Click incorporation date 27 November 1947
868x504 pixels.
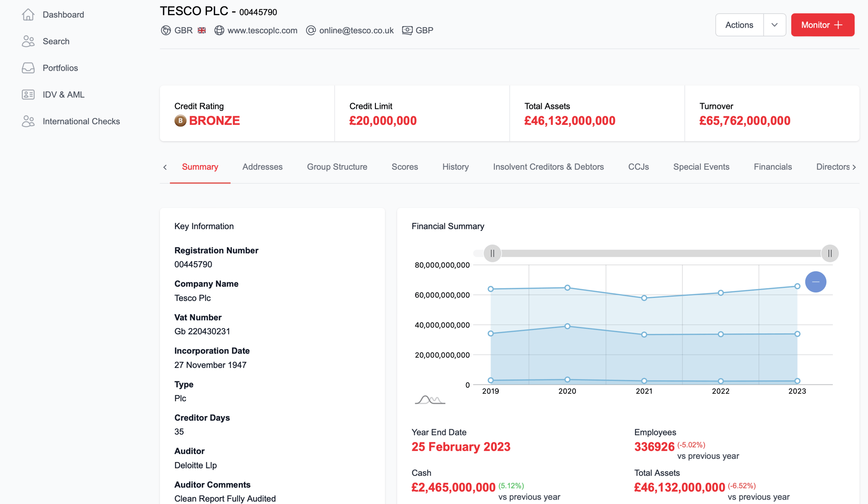coord(210,365)
